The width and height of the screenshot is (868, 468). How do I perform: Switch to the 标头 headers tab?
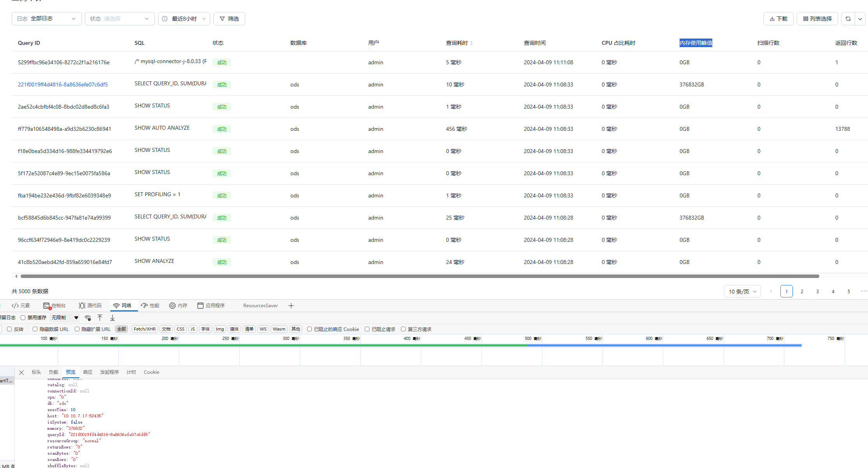point(36,372)
